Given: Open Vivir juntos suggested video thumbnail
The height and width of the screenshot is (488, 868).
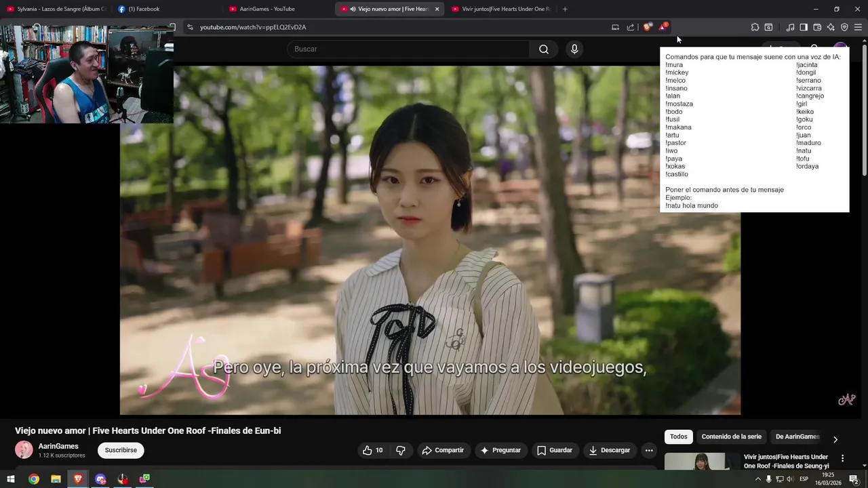Looking at the screenshot, I should coord(701,461).
